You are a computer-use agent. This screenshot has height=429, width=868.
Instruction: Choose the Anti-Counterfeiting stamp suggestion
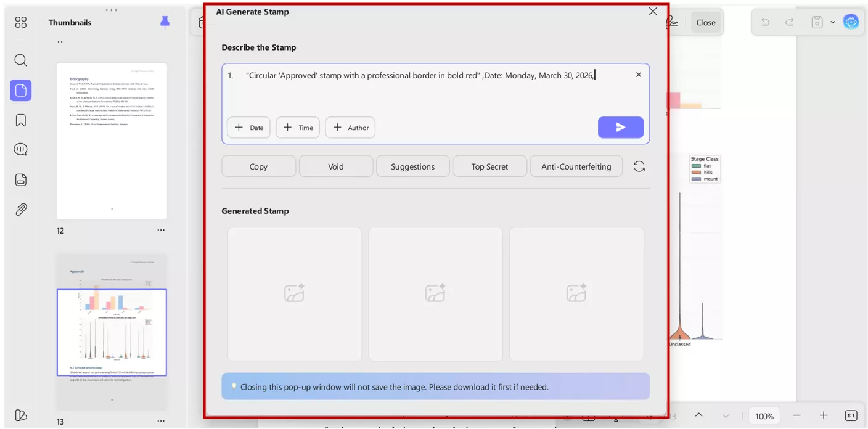click(x=576, y=166)
